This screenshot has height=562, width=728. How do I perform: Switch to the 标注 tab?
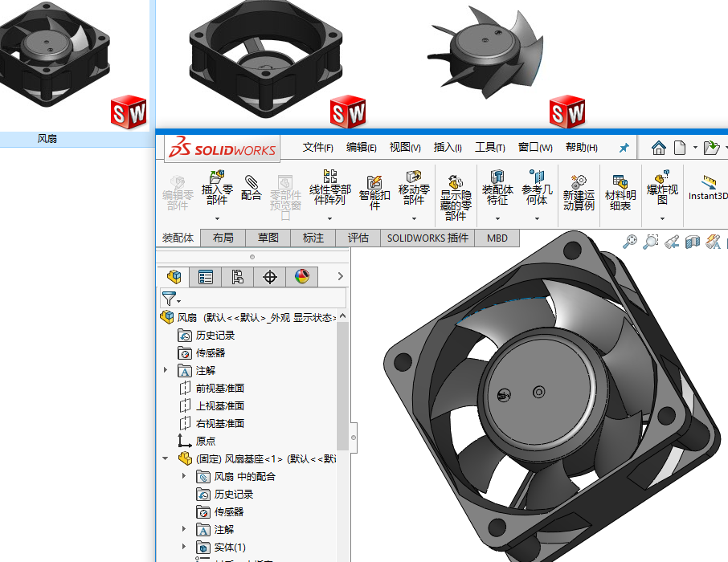coord(313,238)
